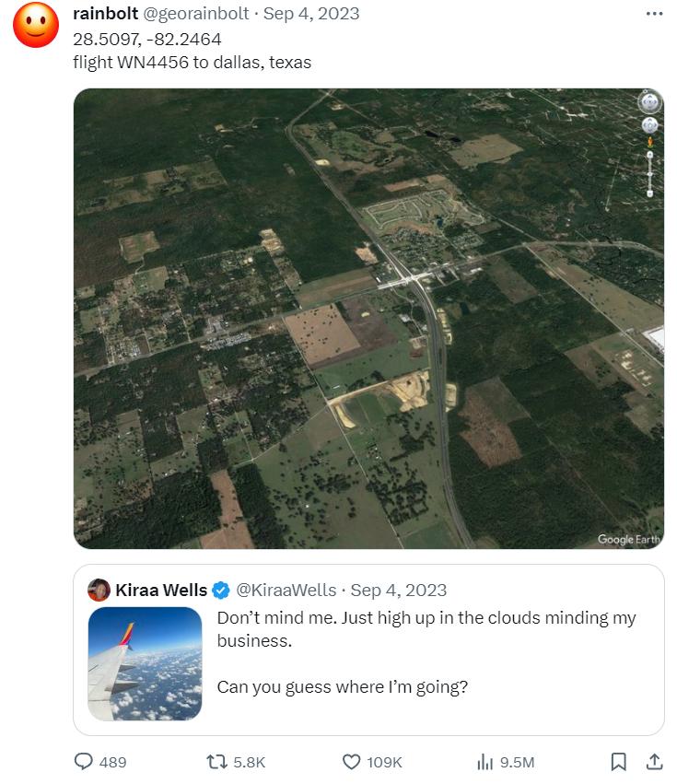Click Kiraa Wells' verified badge
This screenshot has height=784, width=677.
pos(221,591)
